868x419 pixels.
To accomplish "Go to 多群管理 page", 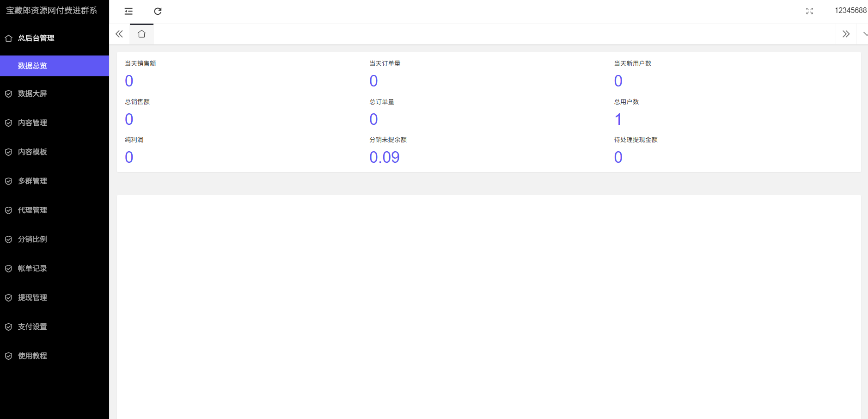I will (x=32, y=181).
